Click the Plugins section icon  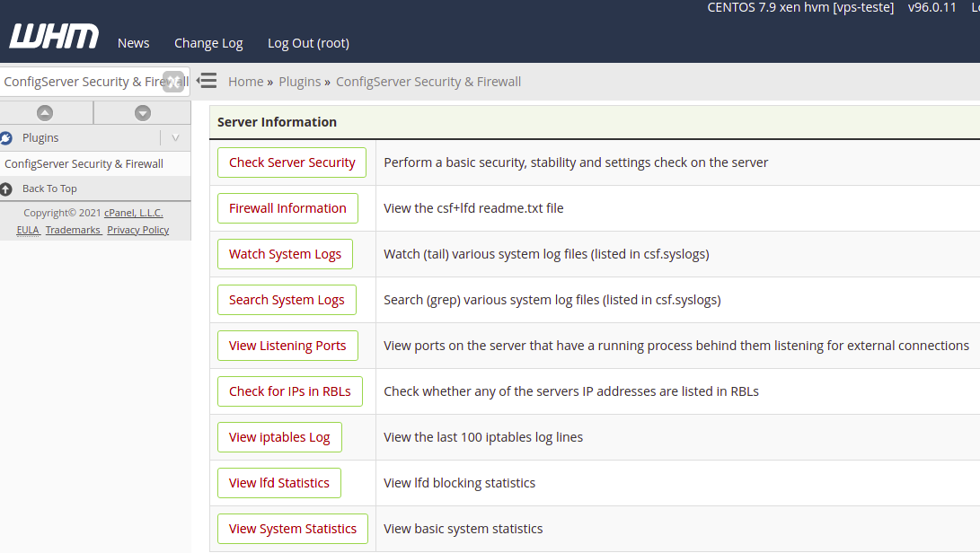pyautogui.click(x=6, y=138)
